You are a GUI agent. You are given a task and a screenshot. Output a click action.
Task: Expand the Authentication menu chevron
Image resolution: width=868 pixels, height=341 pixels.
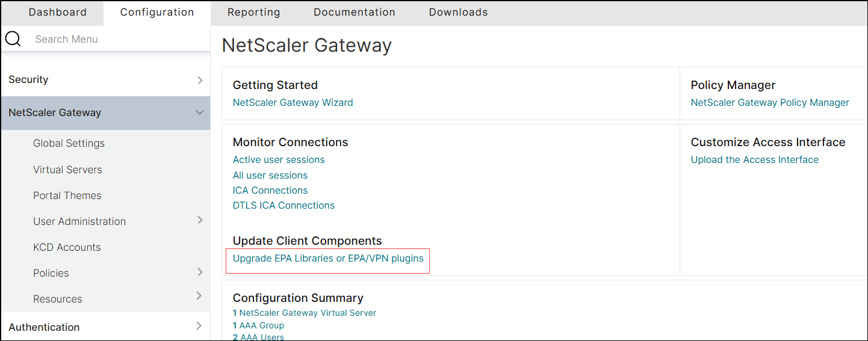[x=200, y=326]
